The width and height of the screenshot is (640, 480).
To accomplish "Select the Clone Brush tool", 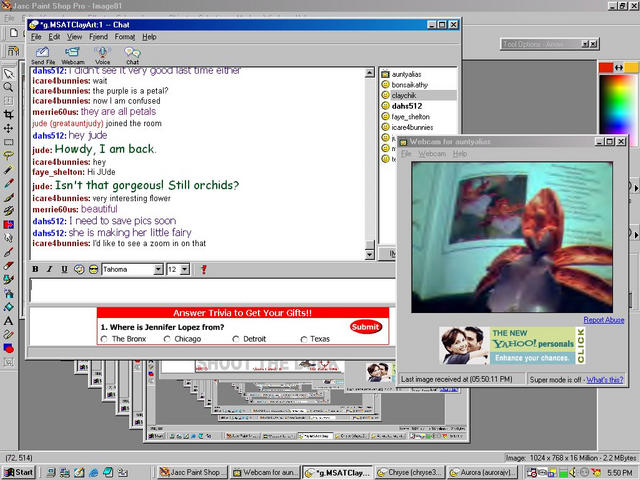I will tap(8, 211).
